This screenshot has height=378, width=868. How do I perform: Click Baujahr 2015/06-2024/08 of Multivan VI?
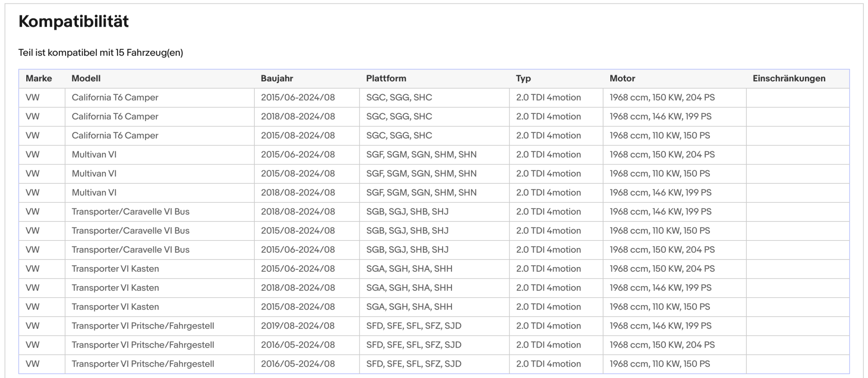tap(298, 155)
